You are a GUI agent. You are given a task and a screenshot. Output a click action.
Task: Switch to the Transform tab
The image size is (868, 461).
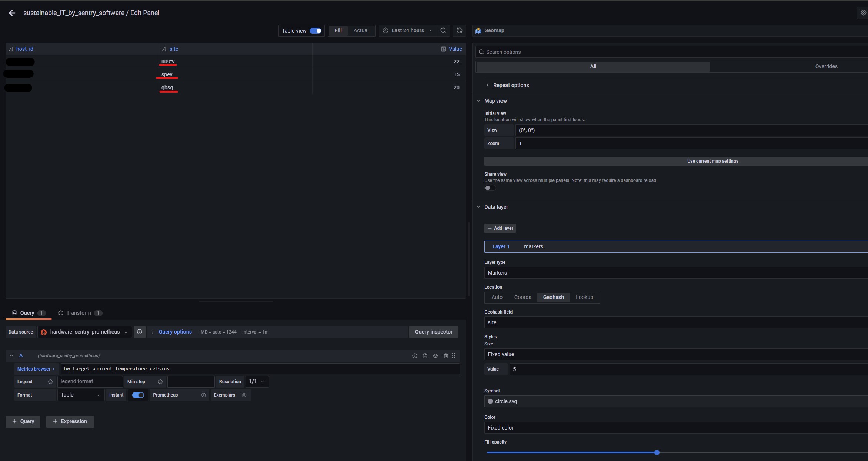click(x=80, y=313)
